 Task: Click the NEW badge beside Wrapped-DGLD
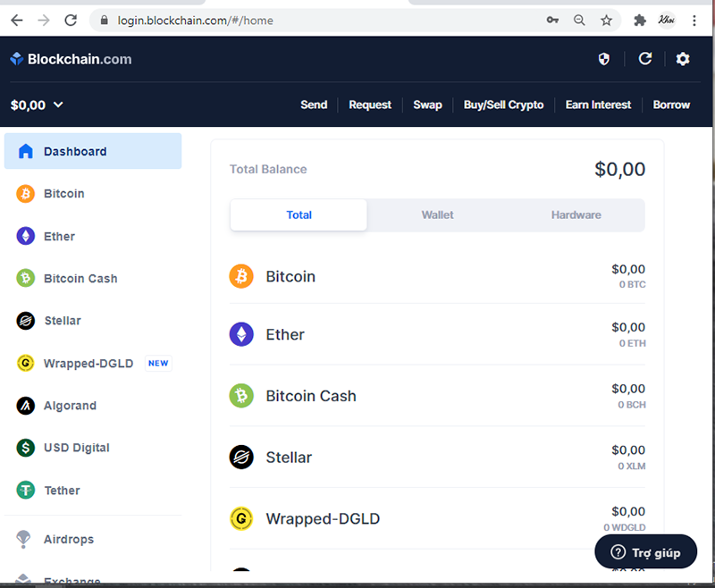[158, 364]
